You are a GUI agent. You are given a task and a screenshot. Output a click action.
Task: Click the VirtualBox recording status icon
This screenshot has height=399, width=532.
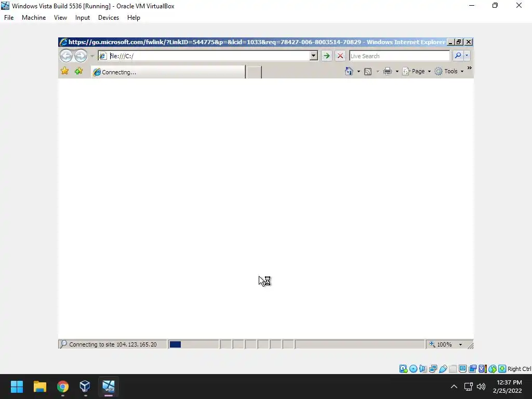472,369
